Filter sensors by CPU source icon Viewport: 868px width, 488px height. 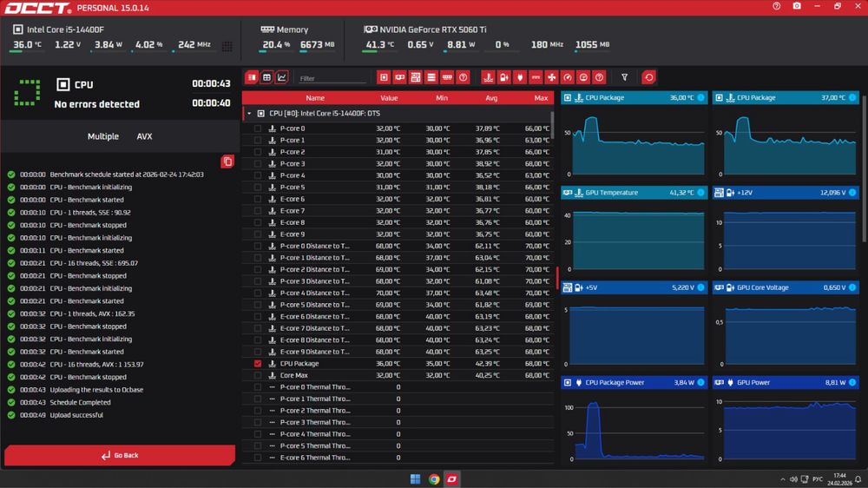tap(384, 77)
